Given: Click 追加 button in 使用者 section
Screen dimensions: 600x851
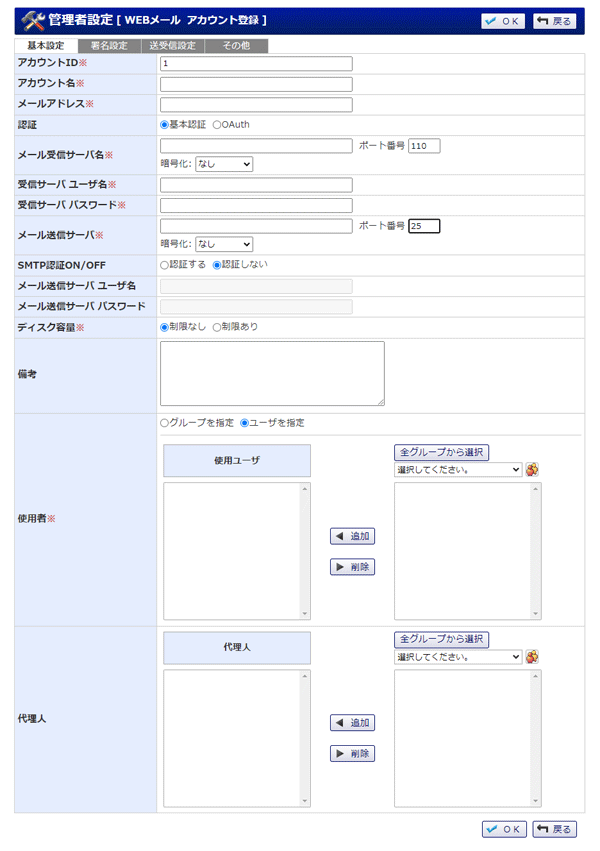Looking at the screenshot, I should coord(353,536).
